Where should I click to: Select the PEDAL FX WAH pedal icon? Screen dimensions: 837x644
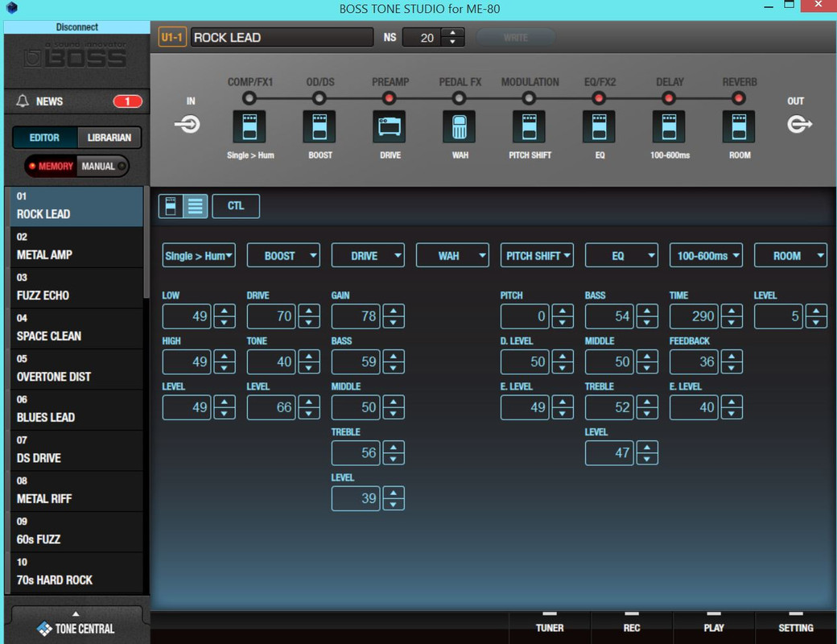(459, 126)
